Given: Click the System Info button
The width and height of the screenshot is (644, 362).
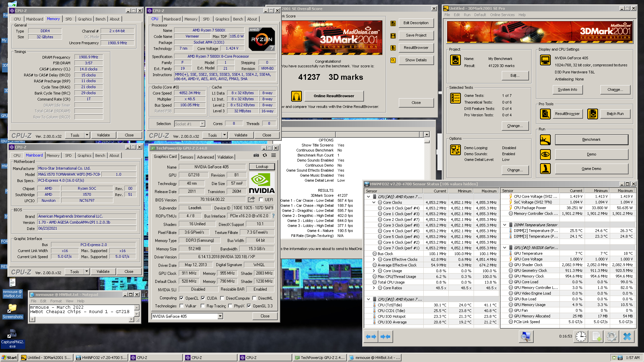Looking at the screenshot, I should tap(568, 90).
